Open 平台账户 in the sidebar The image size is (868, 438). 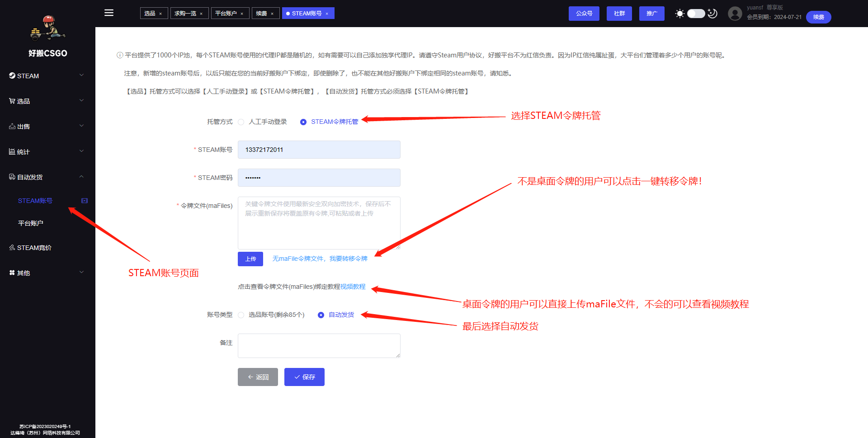pyautogui.click(x=31, y=223)
